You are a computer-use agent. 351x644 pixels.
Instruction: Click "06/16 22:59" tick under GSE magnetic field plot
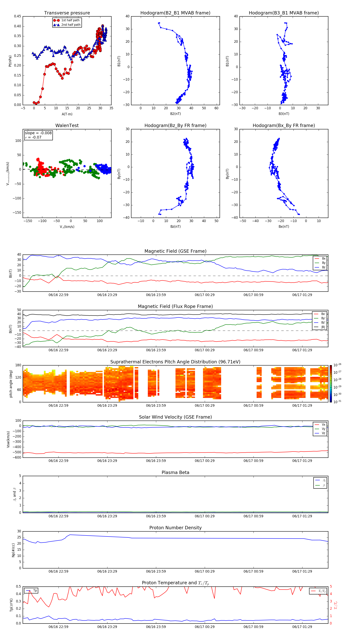58,295
